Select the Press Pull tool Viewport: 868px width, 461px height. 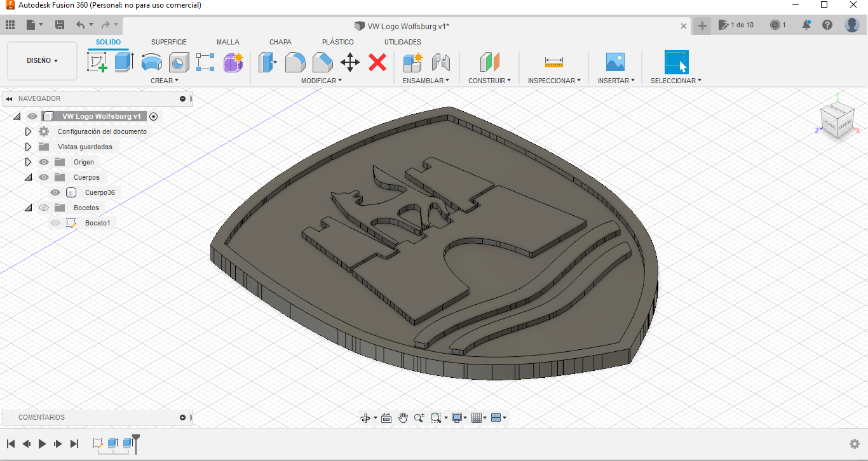coord(268,62)
